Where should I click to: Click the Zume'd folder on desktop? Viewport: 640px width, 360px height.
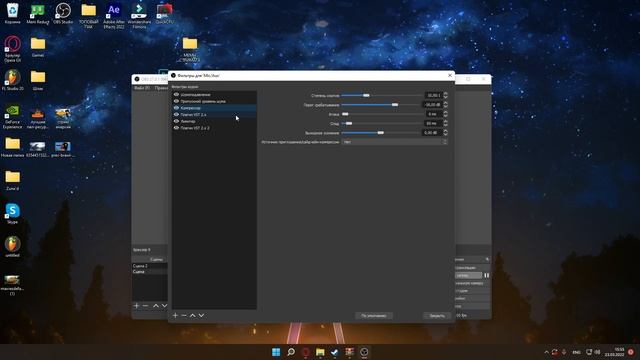[13, 180]
